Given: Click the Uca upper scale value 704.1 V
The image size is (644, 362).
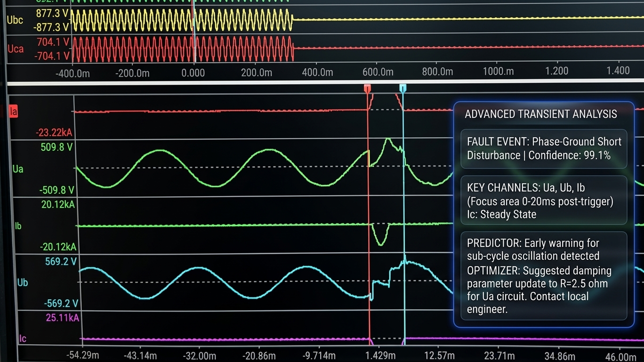Looking at the screenshot, I should 53,42.
